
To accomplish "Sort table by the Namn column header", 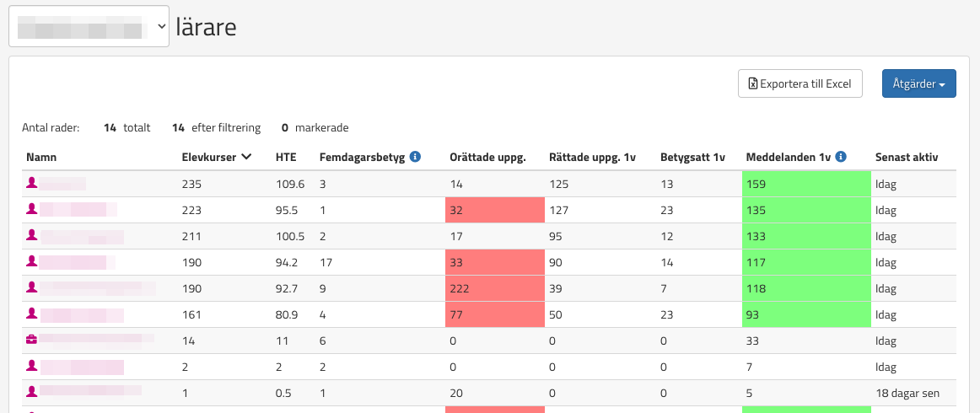I will tap(41, 158).
